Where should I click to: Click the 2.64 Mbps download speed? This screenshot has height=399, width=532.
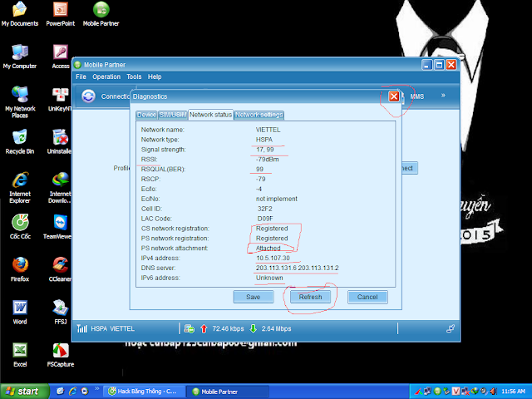pyautogui.click(x=276, y=328)
